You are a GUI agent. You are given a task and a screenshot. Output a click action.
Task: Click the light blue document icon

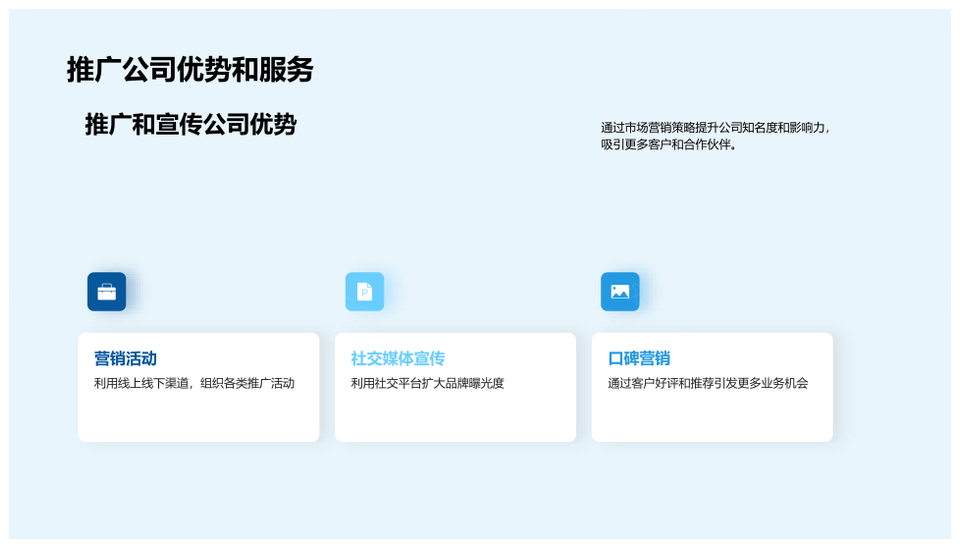coord(364,292)
